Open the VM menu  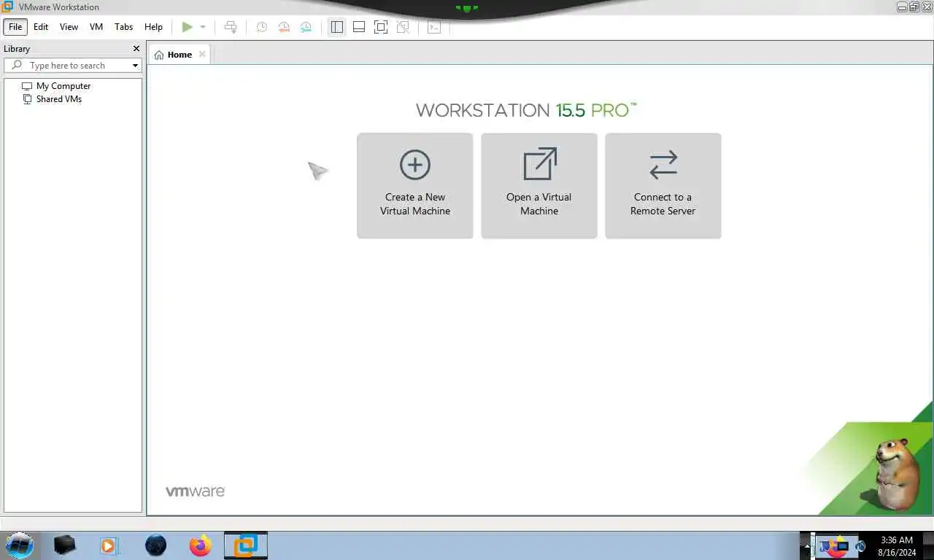pos(96,27)
